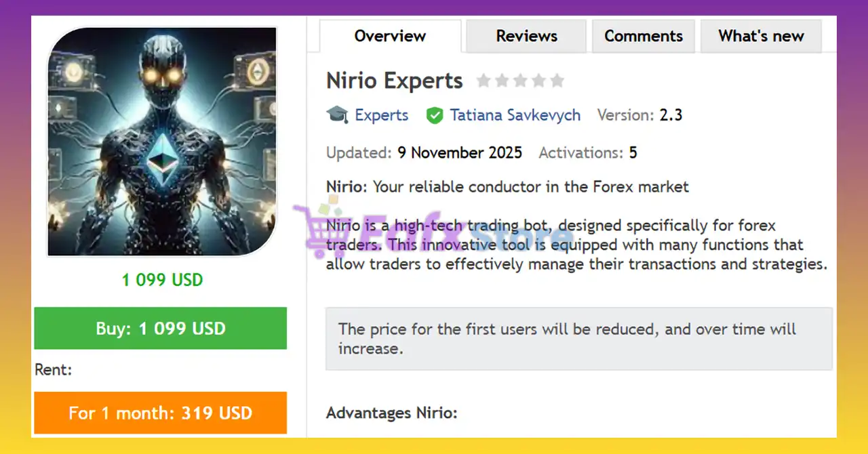Viewport: 868px width, 454px height.
Task: Click the green 1 099 USD price text
Action: tap(162, 279)
